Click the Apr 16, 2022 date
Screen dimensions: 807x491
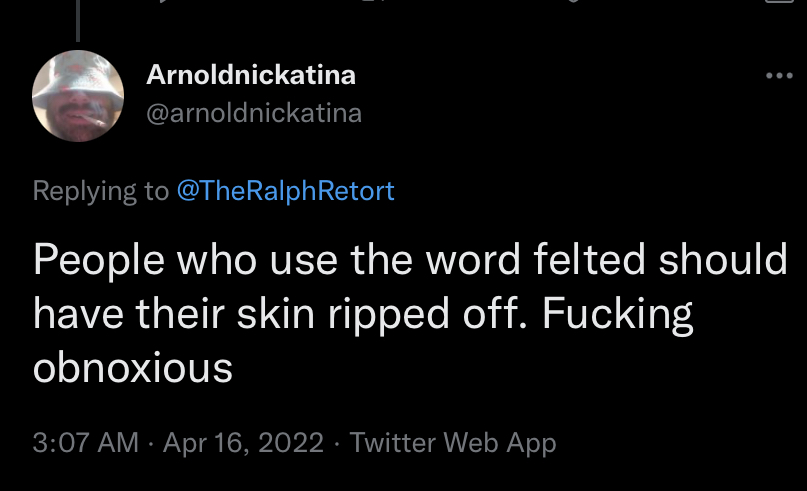[x=243, y=443]
